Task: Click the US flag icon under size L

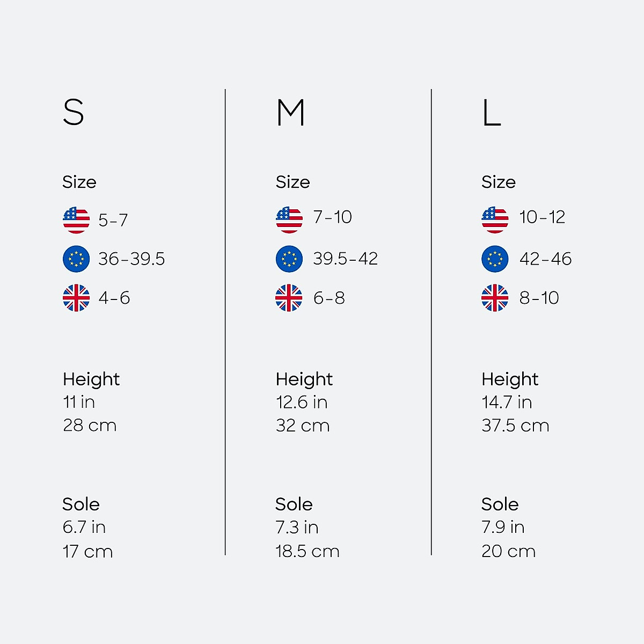Action: tap(495, 220)
